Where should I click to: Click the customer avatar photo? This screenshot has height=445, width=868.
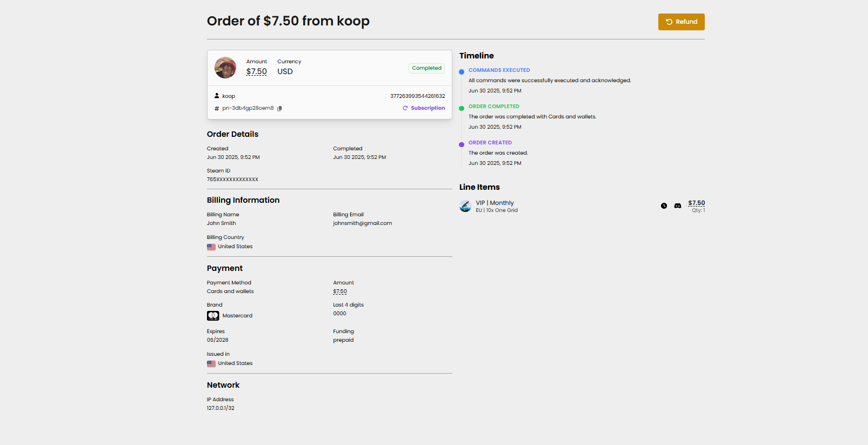pyautogui.click(x=225, y=68)
